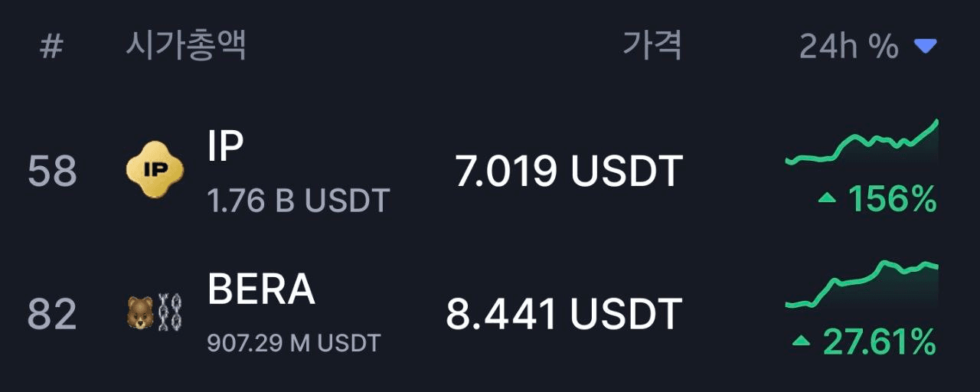Click IP market cap 1.76 B USDT

tap(299, 201)
